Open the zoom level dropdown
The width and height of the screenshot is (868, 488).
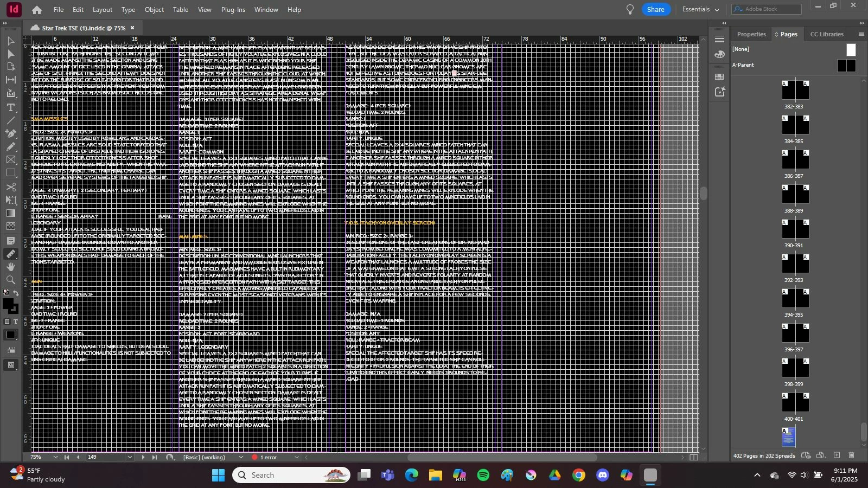[x=55, y=457]
